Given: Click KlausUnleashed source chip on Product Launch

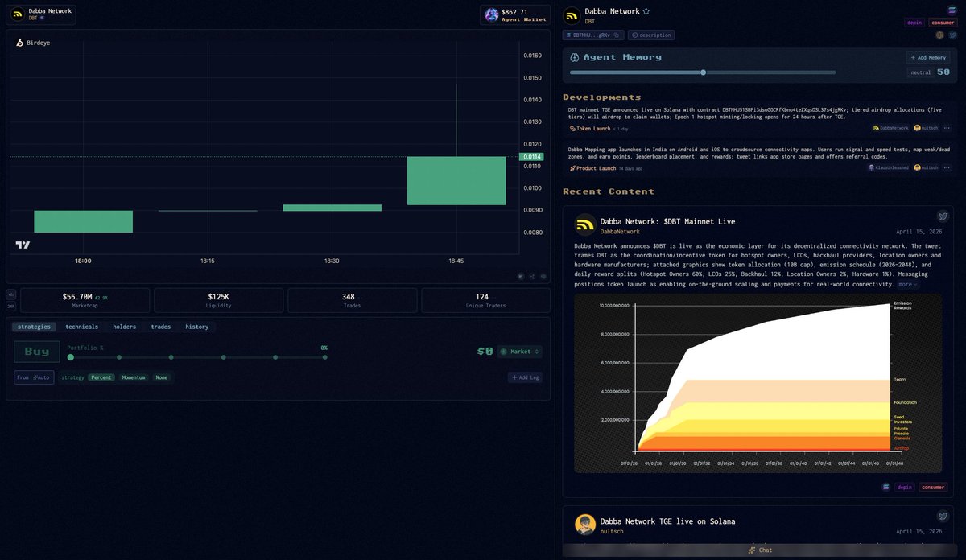Looking at the screenshot, I should click(x=889, y=167).
